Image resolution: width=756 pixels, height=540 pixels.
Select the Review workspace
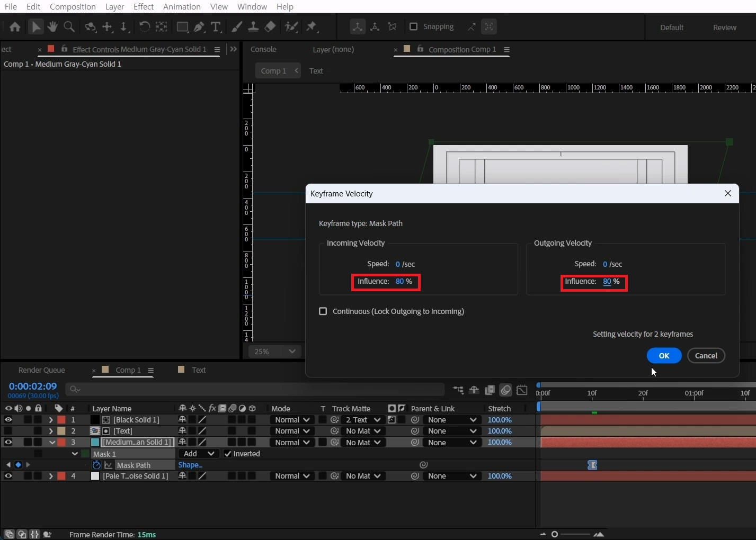point(724,28)
